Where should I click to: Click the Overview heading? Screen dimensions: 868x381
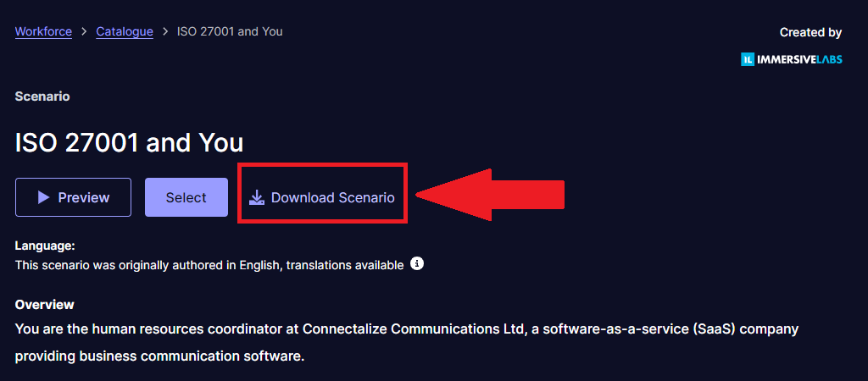click(x=45, y=304)
